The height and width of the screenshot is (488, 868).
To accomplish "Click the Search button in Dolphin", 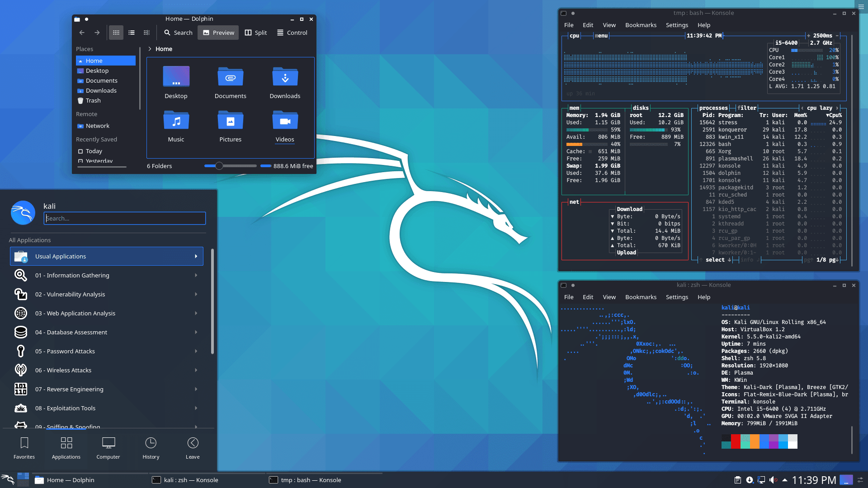I will 178,33.
